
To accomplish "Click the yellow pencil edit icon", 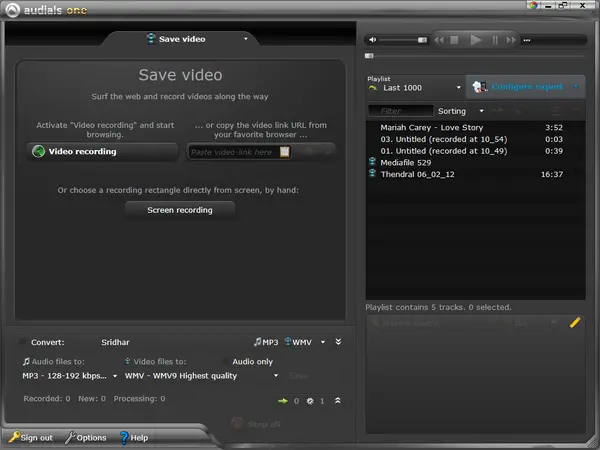I will 575,323.
